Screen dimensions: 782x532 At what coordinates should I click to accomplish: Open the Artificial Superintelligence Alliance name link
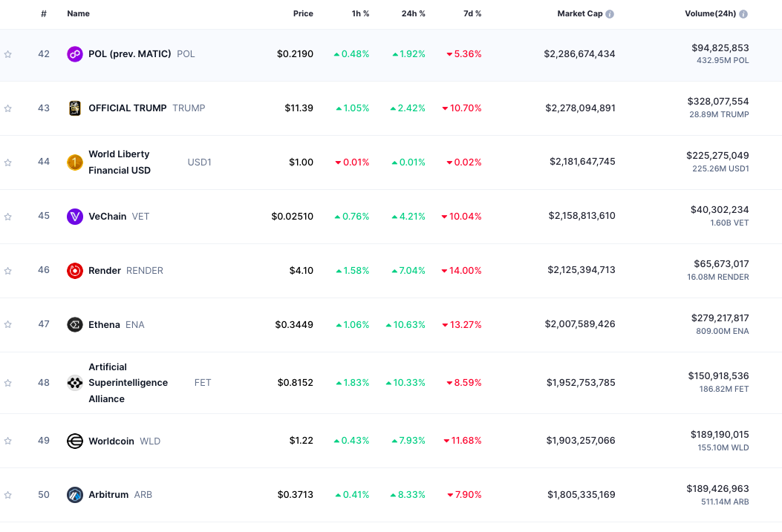(128, 383)
